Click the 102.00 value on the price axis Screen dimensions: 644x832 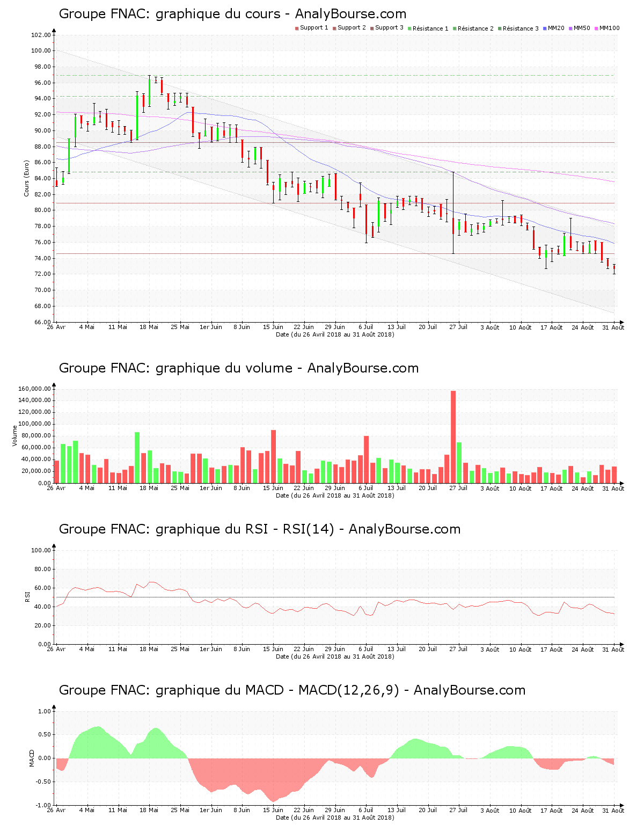coord(41,35)
